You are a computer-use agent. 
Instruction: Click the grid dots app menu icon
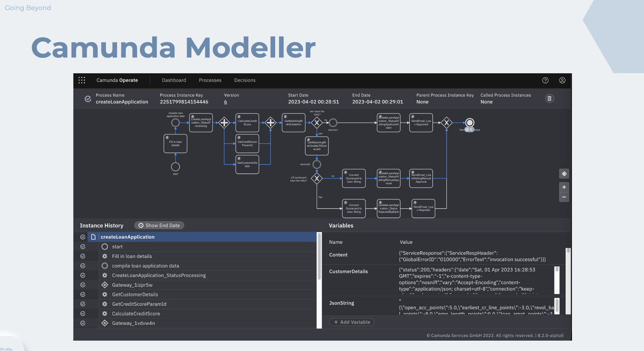(x=82, y=80)
